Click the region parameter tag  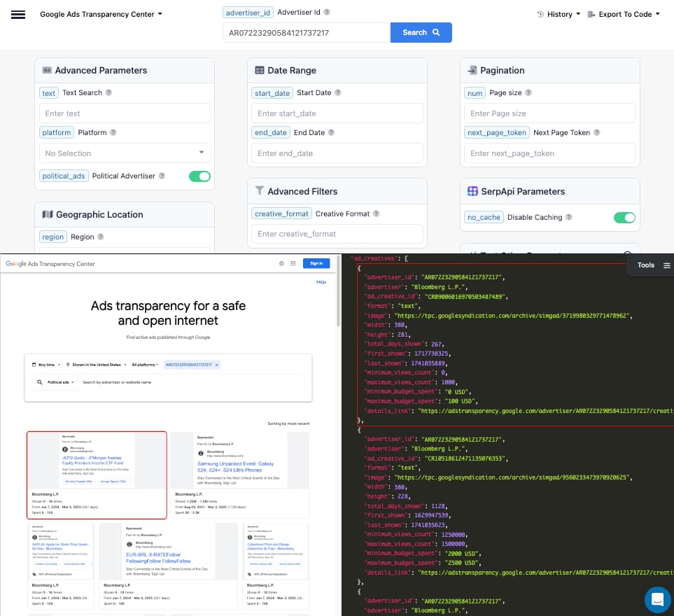tap(53, 237)
